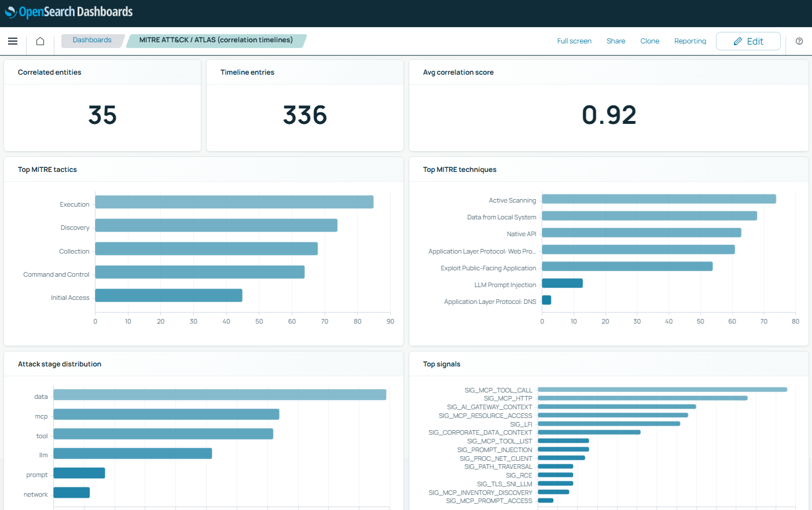Open the help question mark icon
This screenshot has width=812, height=510.
pyautogui.click(x=799, y=41)
